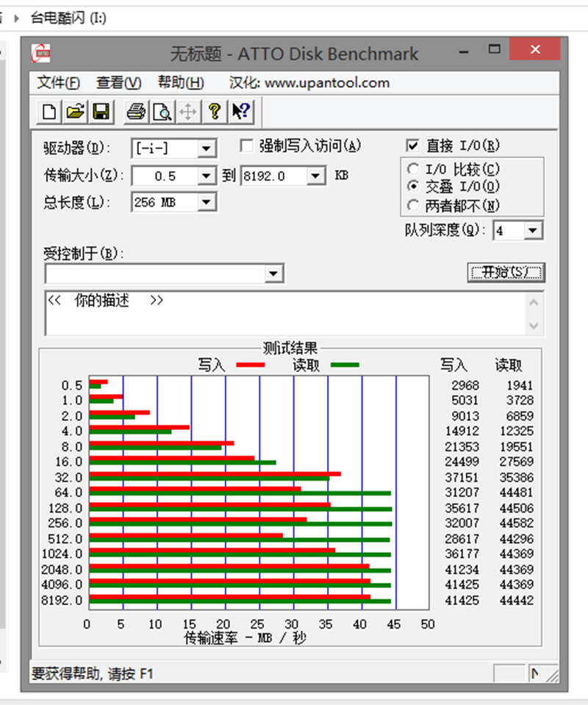Image resolution: width=588 pixels, height=705 pixels.
Task: Click the read value 44442
Action: click(x=517, y=600)
